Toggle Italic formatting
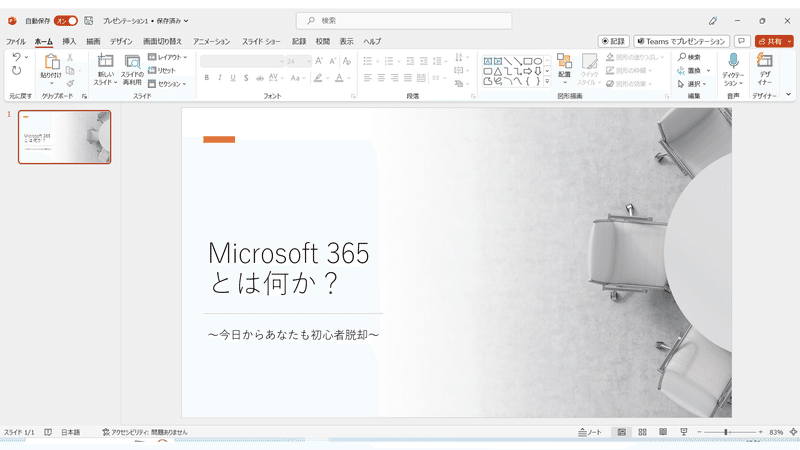 click(220, 78)
